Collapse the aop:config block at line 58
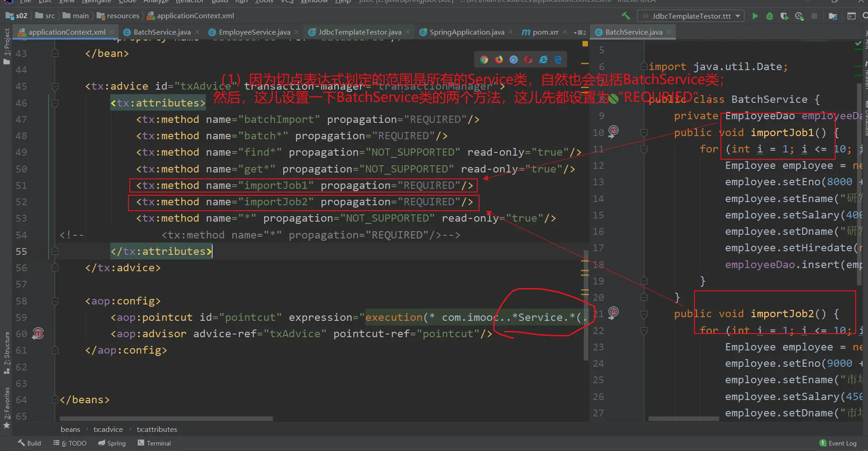 click(x=55, y=301)
